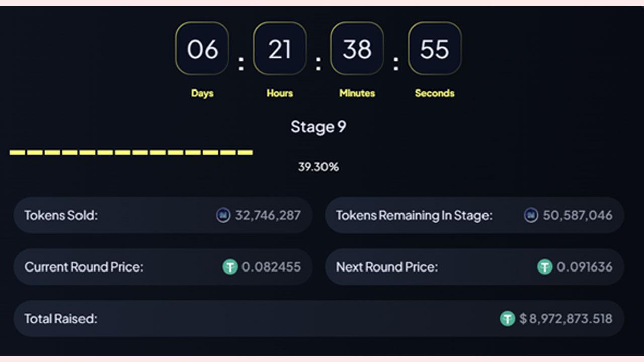The height and width of the screenshot is (362, 644).
Task: Click the Total Raised amount $8,972,873.518
Action: (x=566, y=319)
